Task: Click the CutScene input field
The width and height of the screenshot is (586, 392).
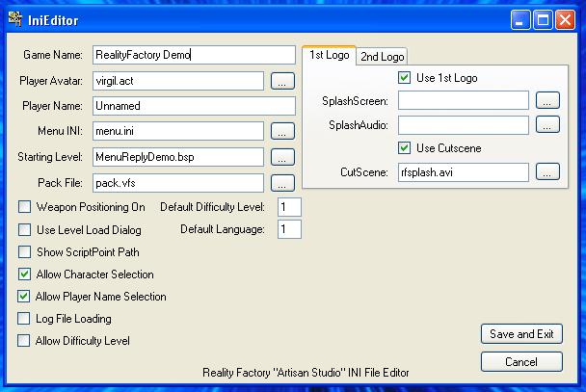Action: pyautogui.click(x=464, y=172)
